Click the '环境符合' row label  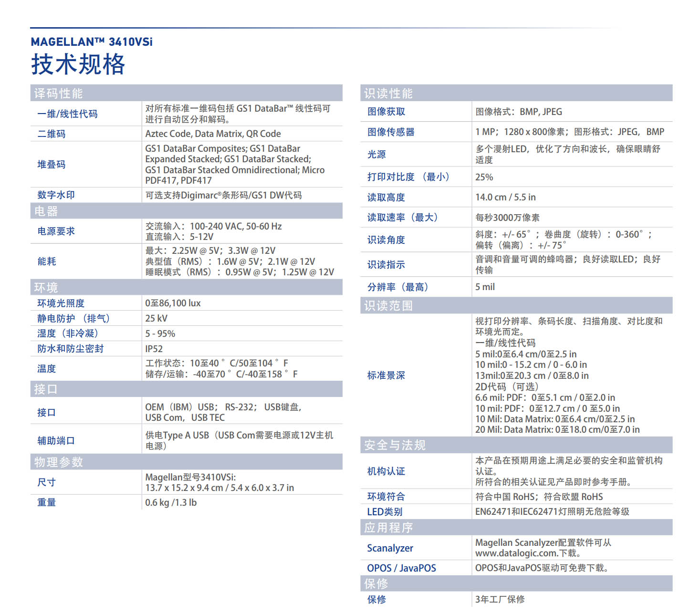point(386,497)
